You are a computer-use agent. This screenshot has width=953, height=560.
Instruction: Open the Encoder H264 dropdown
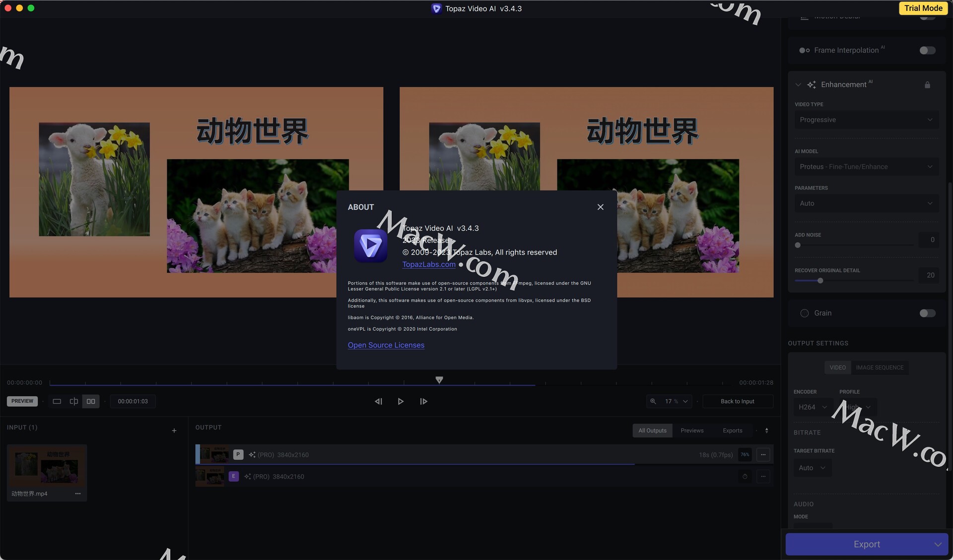click(813, 407)
